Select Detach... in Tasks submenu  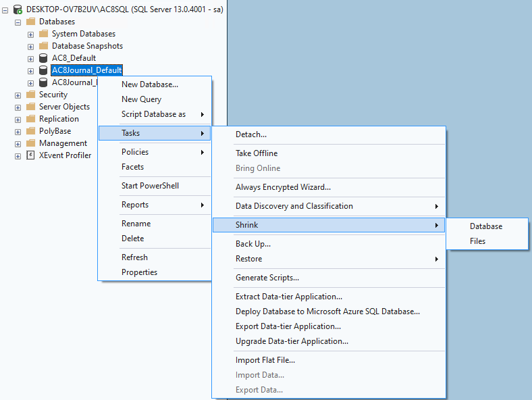(x=328, y=134)
